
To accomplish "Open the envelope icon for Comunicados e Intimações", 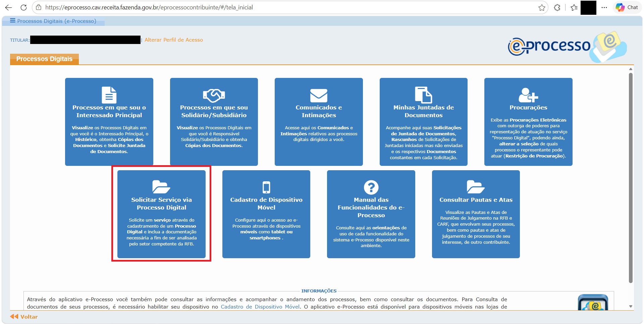I will pyautogui.click(x=319, y=95).
